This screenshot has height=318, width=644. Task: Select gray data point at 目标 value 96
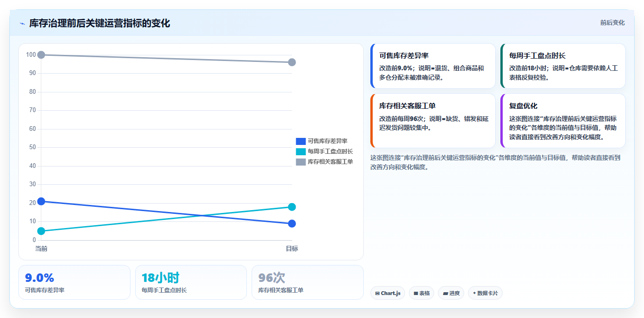tap(291, 62)
